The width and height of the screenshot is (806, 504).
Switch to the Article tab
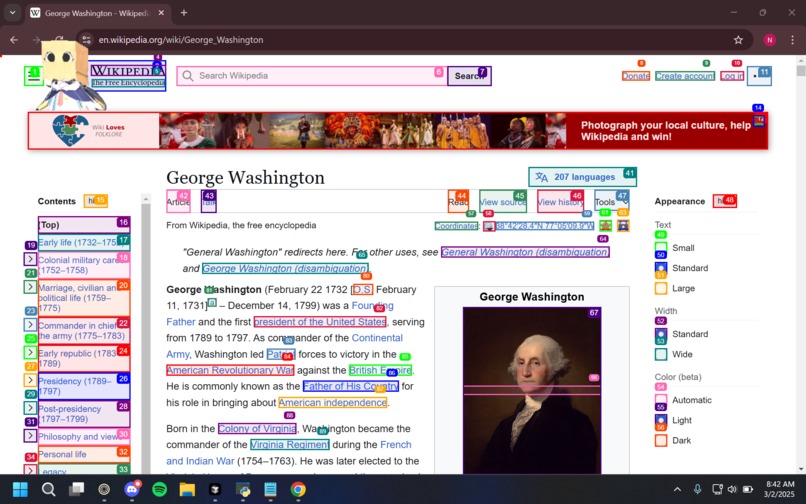178,202
